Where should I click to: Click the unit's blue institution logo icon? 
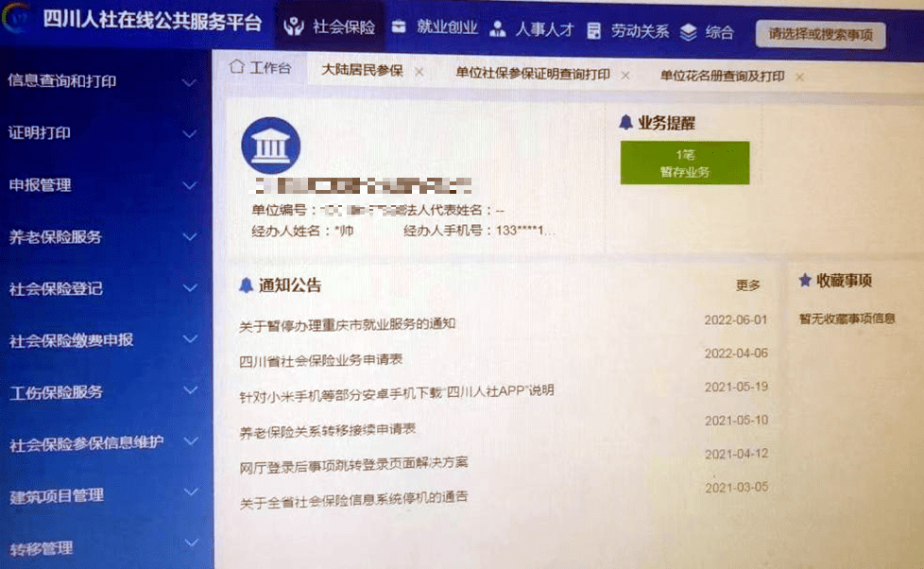(x=271, y=144)
